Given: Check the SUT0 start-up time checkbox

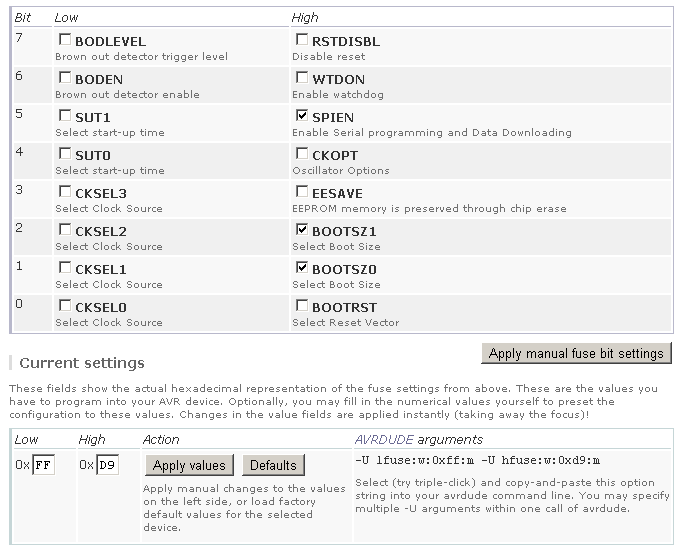Looking at the screenshot, I should pos(65,155).
